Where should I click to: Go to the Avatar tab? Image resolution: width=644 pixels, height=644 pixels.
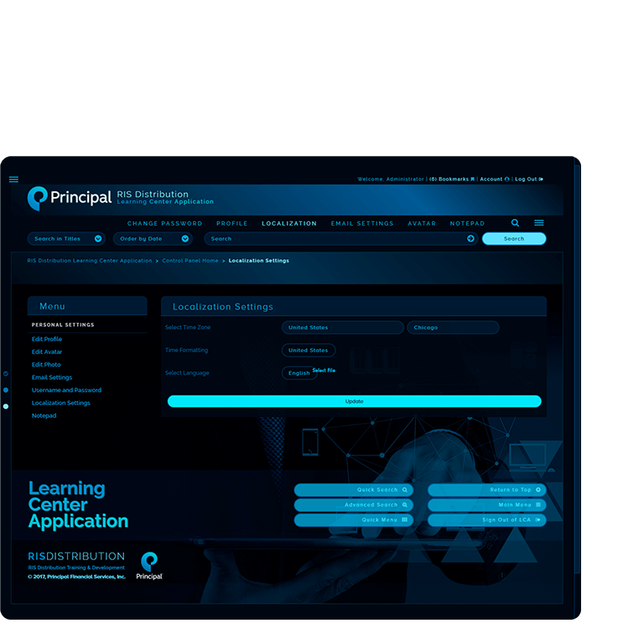click(x=422, y=223)
